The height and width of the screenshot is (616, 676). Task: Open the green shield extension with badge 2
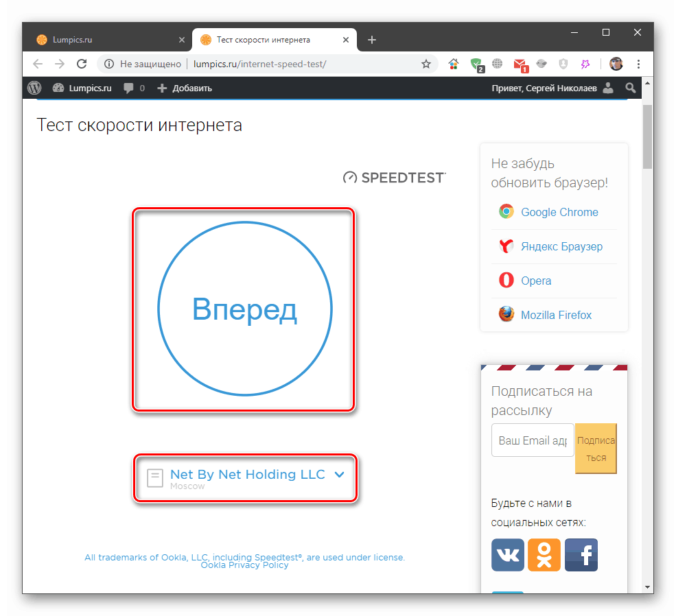tap(477, 65)
